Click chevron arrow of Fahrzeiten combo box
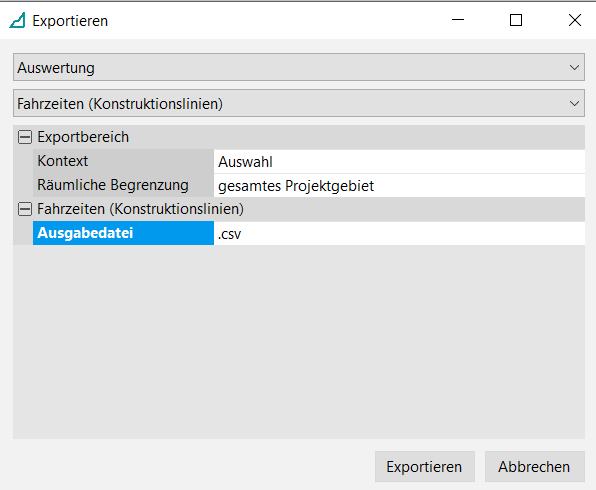 coord(574,103)
